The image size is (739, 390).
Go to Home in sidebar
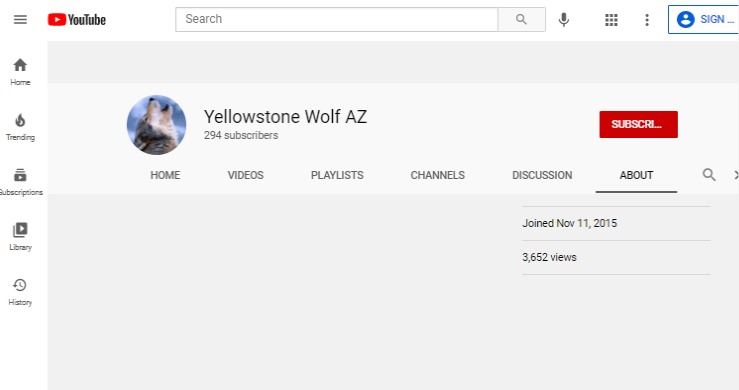click(x=20, y=72)
